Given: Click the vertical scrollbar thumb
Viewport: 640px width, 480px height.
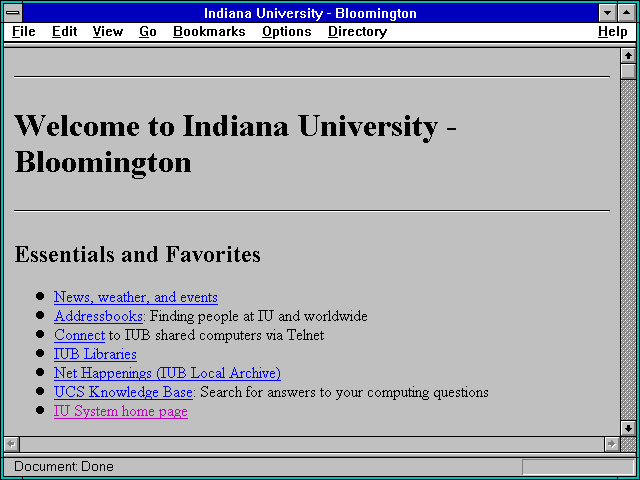Looking at the screenshot, I should tap(628, 71).
